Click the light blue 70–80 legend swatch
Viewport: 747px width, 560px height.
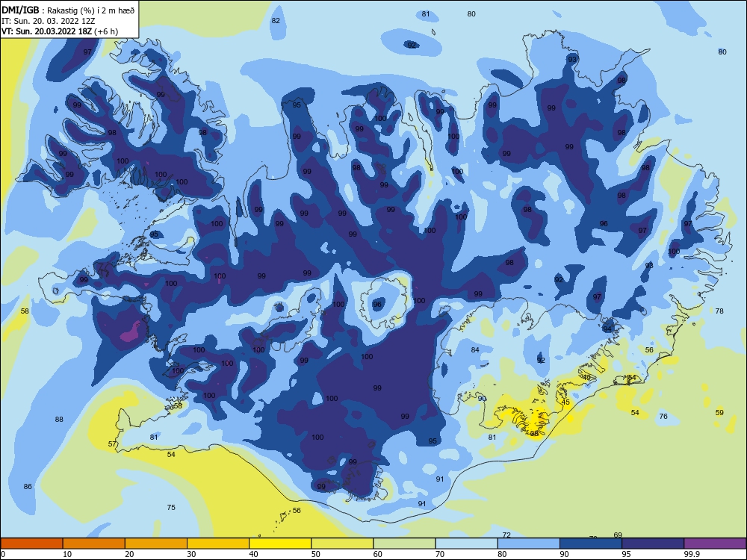click(x=466, y=544)
